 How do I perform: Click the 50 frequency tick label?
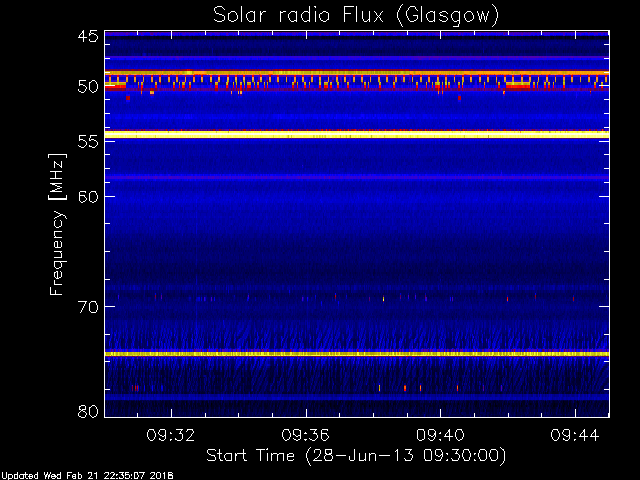tap(88, 87)
